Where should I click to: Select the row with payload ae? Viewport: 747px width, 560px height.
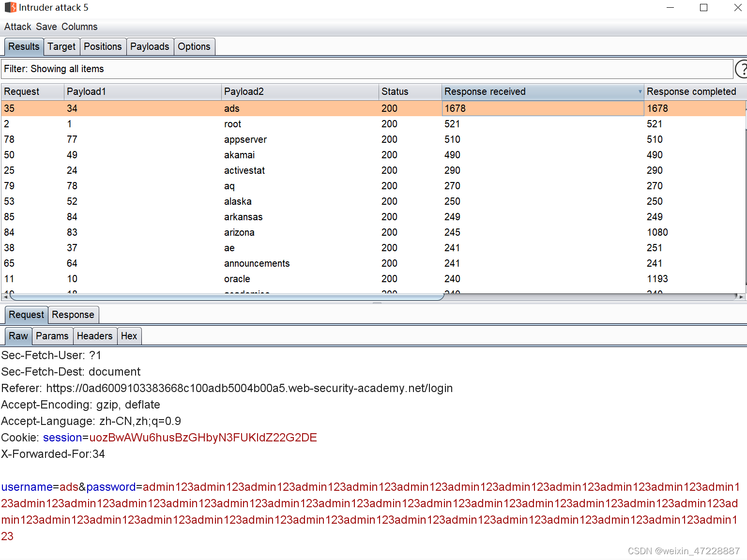click(x=373, y=248)
